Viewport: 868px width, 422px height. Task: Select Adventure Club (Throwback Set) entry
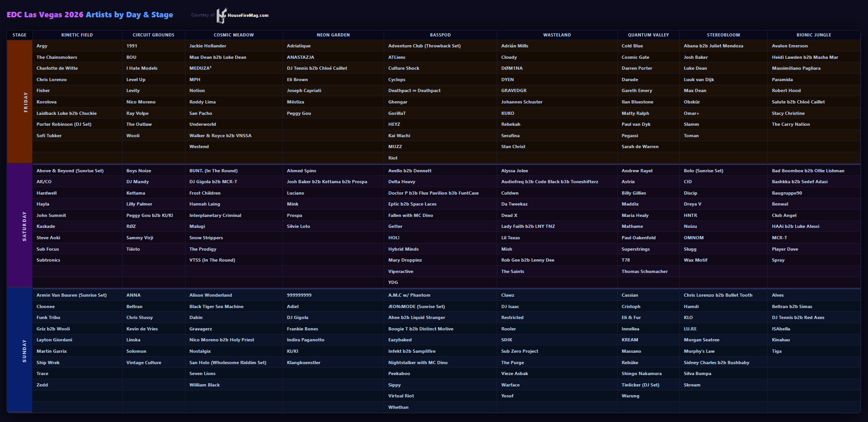424,46
